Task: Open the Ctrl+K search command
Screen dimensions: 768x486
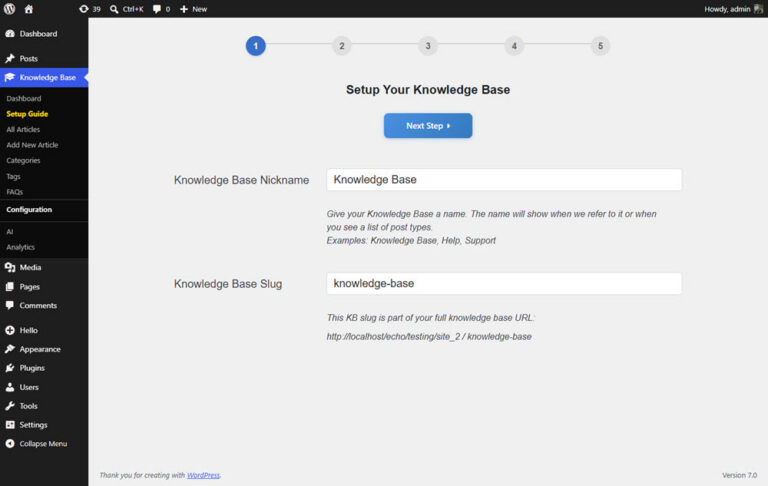Action: pyautogui.click(x=127, y=9)
